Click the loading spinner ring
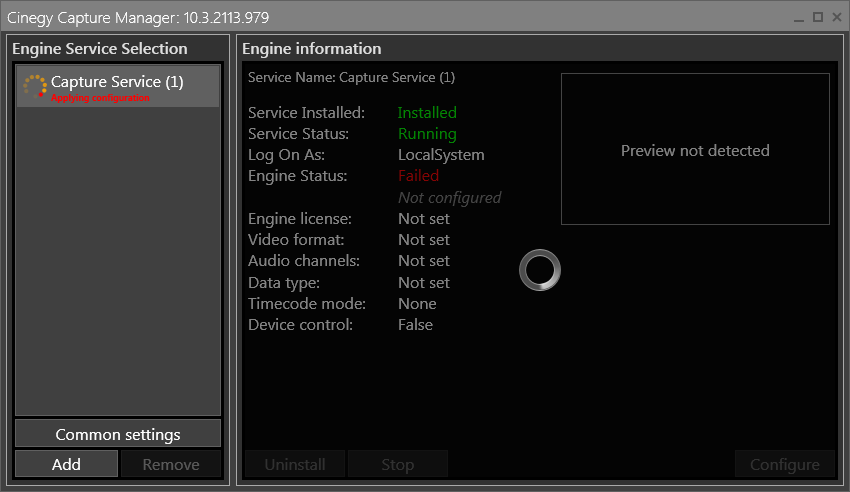 click(540, 270)
